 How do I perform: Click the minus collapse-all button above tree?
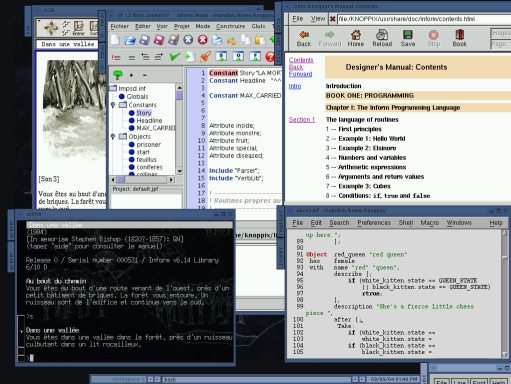144,75
